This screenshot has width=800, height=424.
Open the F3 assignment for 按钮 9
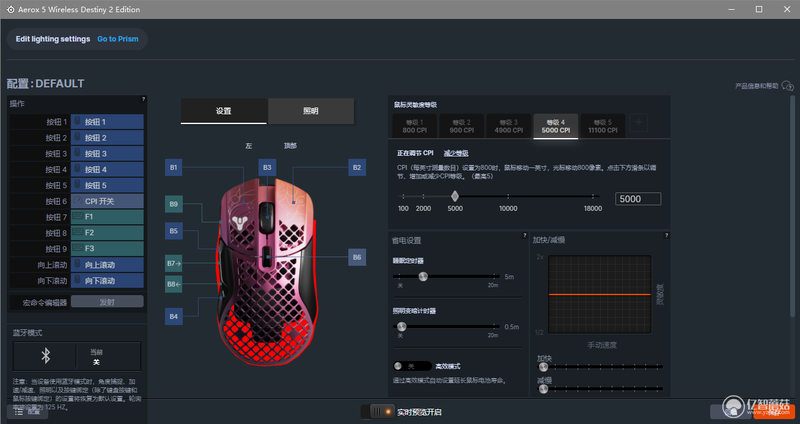point(107,248)
